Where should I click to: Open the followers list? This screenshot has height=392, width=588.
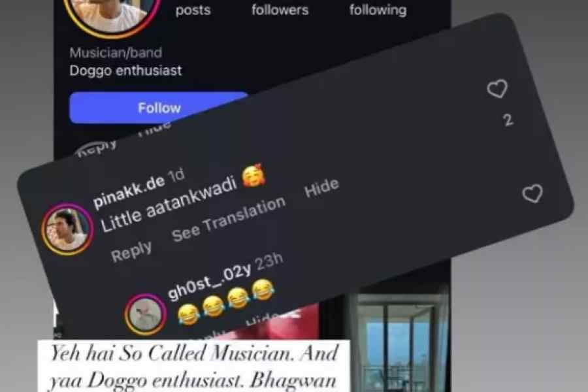[x=280, y=10]
